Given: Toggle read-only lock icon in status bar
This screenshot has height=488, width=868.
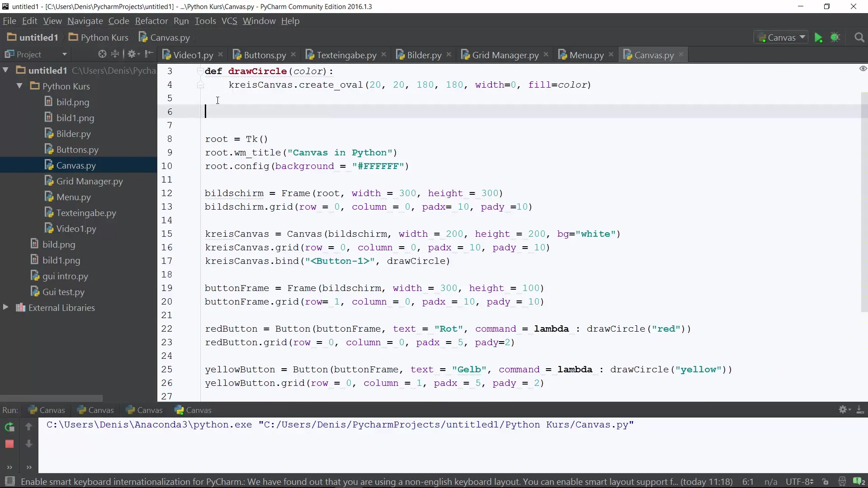Looking at the screenshot, I should (x=826, y=482).
